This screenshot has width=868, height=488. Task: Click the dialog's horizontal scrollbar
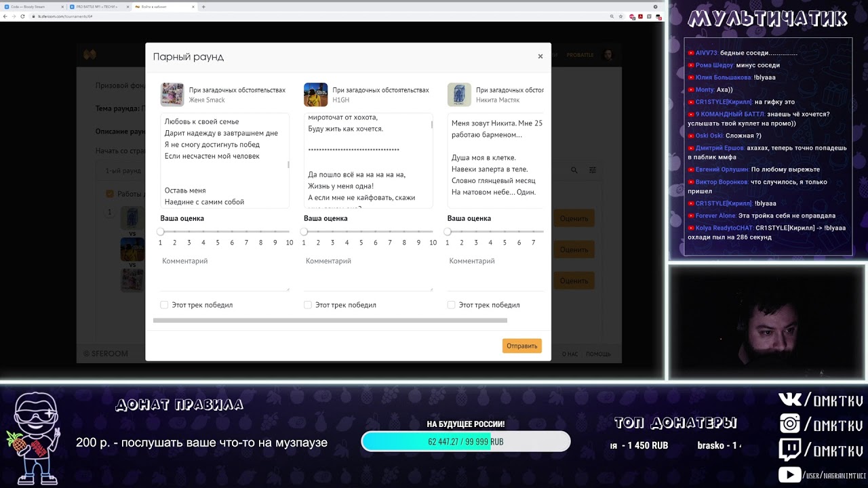pyautogui.click(x=330, y=320)
